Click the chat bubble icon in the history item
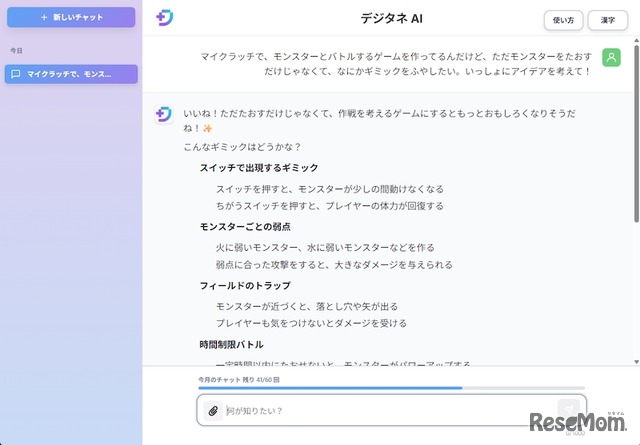This screenshot has width=640, height=445. pos(16,74)
